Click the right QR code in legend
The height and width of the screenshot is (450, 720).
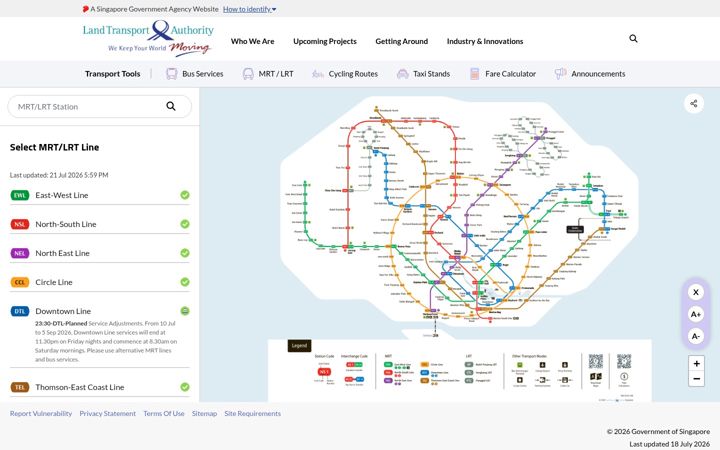click(624, 361)
